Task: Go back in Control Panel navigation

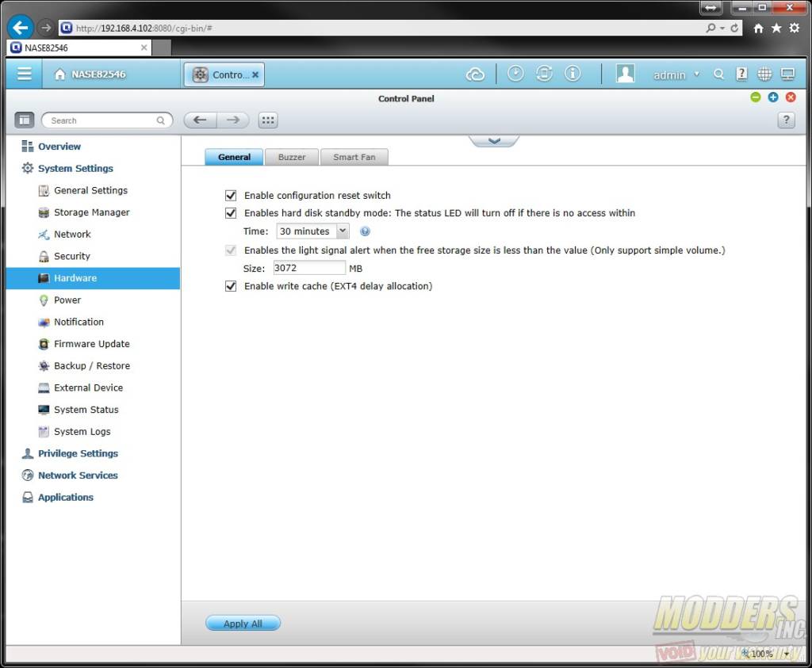Action: [x=200, y=120]
